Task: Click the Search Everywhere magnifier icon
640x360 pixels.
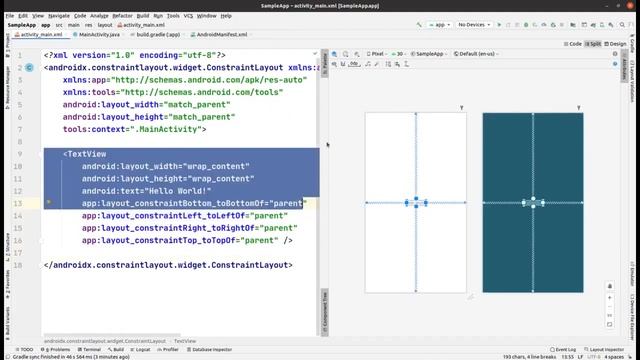Action: point(622,25)
